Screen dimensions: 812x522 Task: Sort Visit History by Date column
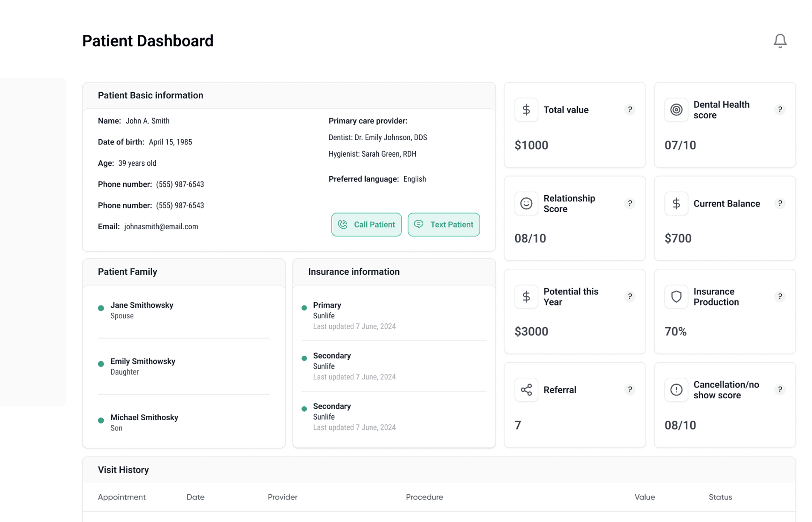(195, 497)
